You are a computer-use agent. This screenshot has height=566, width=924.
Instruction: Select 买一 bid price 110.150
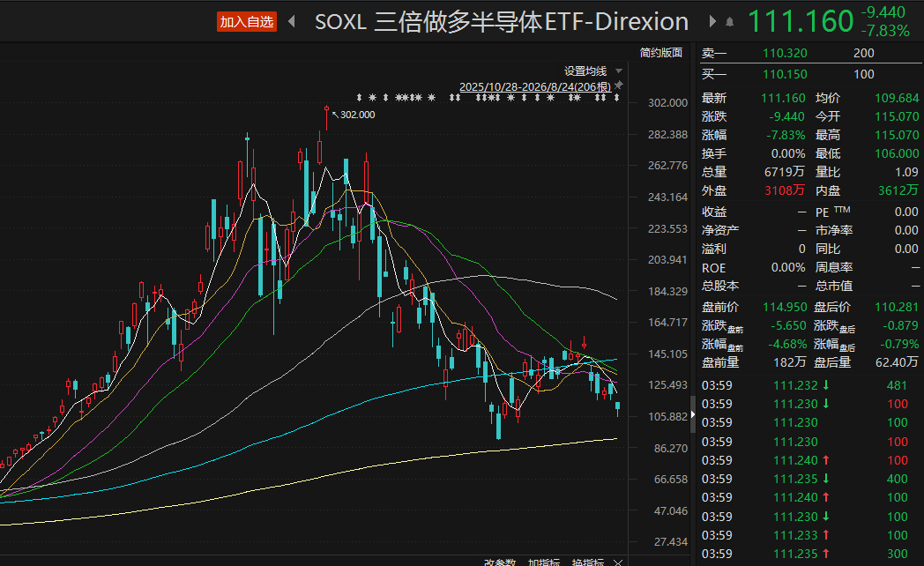785,74
